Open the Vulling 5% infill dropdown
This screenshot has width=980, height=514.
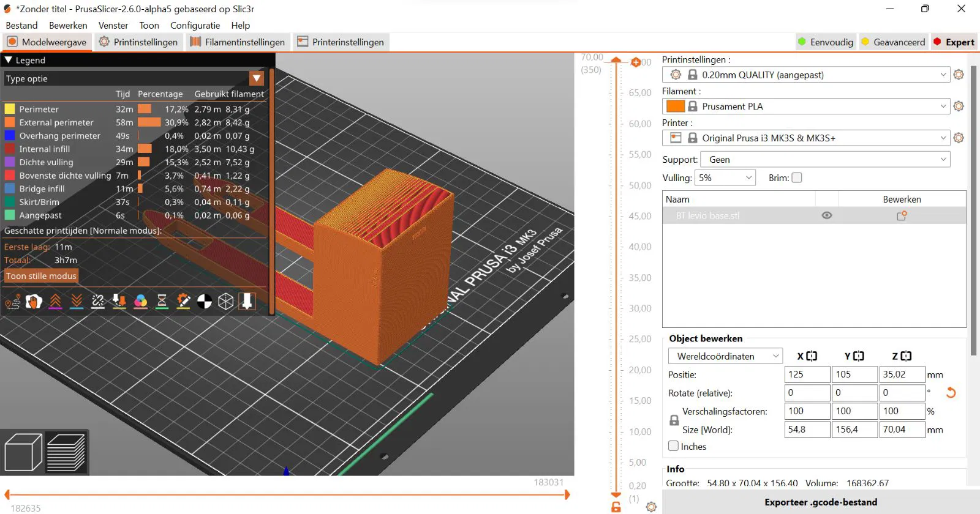click(725, 178)
